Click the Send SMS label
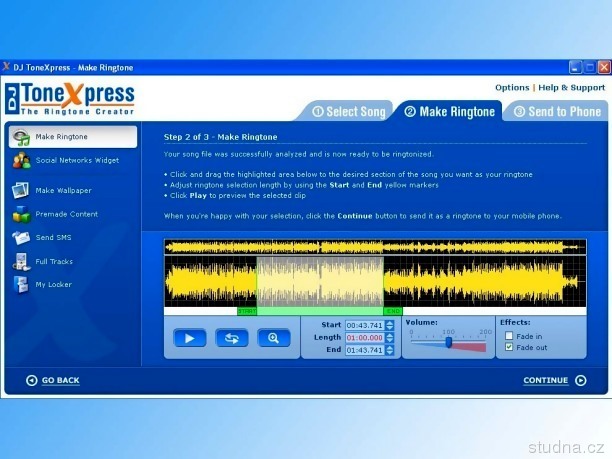Viewport: 612px width, 459px height. click(x=53, y=237)
